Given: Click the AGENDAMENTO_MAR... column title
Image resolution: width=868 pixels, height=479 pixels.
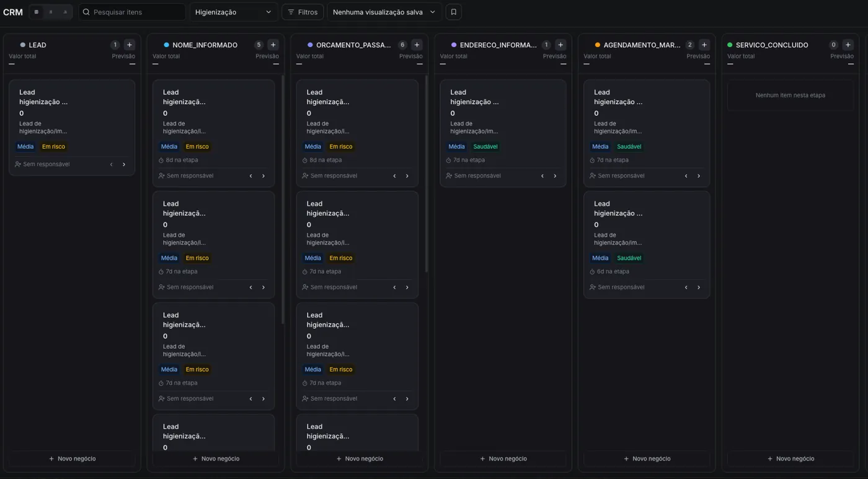Looking at the screenshot, I should [x=642, y=45].
